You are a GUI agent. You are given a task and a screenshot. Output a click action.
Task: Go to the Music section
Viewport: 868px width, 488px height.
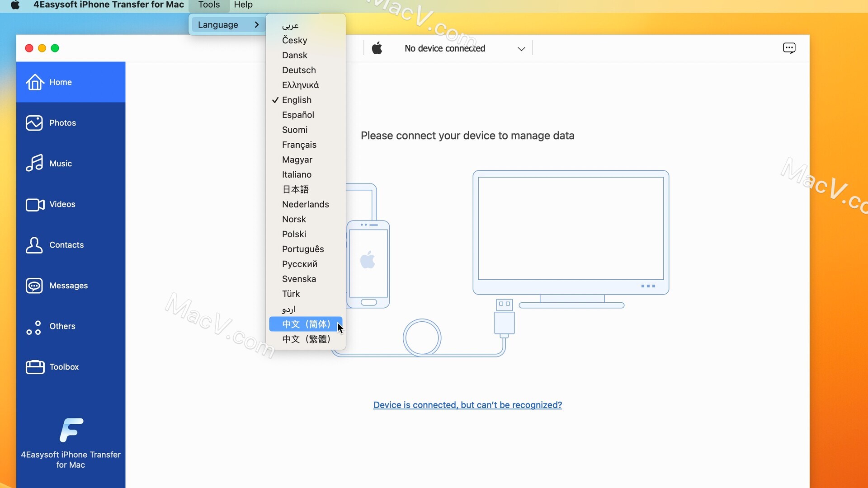(71, 164)
